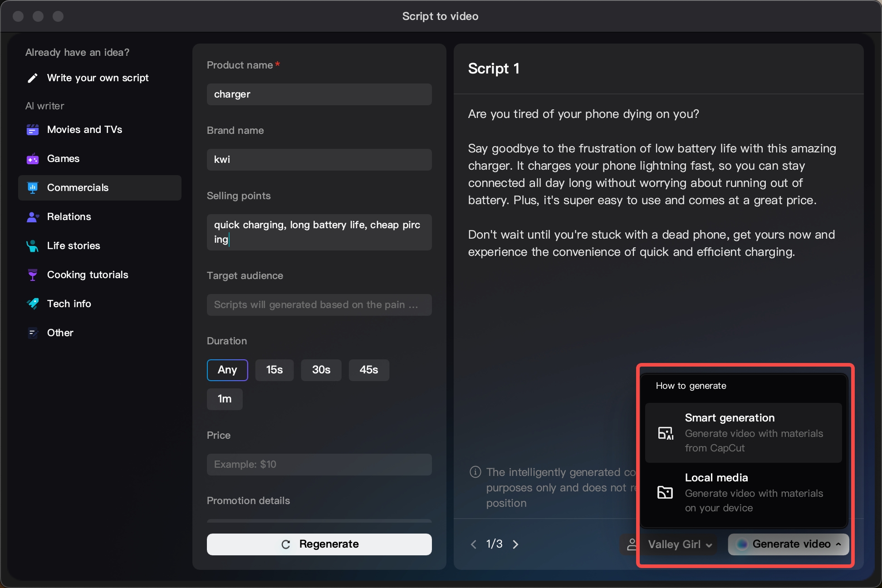Click the Other category icon
882x588 pixels.
click(x=32, y=333)
